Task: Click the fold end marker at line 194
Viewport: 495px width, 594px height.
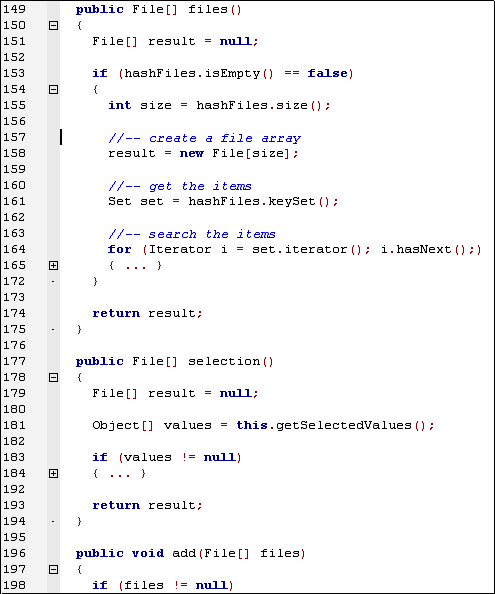Action: [53, 522]
